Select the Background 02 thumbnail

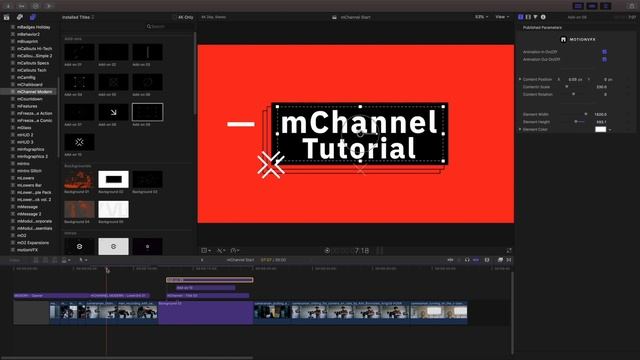point(113,179)
